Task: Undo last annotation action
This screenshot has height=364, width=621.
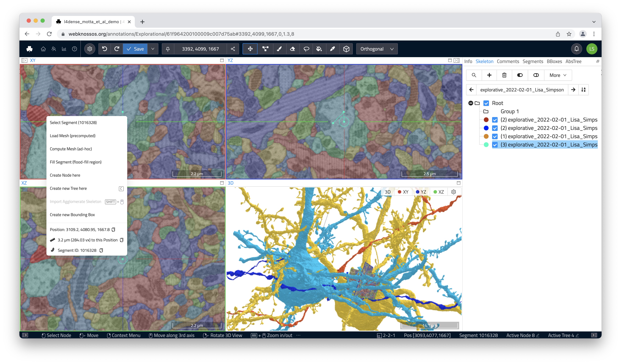Action: pos(104,49)
